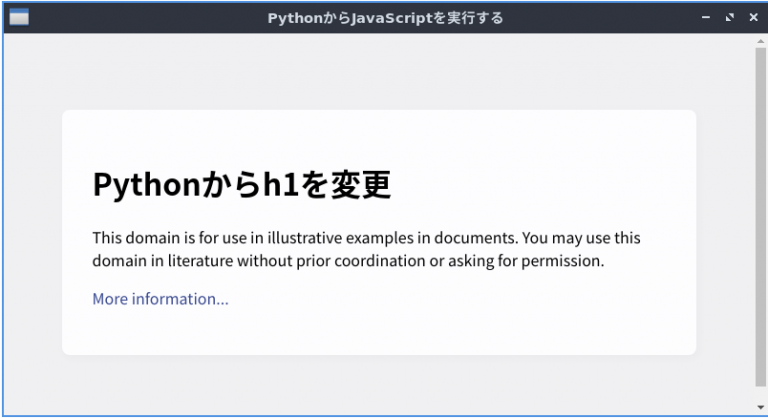This screenshot has width=768, height=418.
Task: Minimize the PythonからJavaScriptを実行する window
Action: click(706, 17)
